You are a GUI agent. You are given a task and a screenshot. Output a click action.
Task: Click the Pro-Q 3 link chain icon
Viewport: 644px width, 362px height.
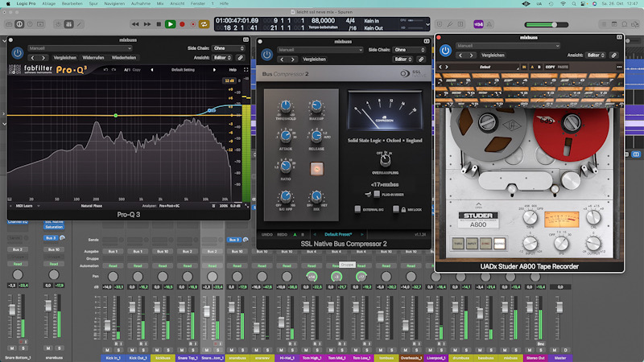[241, 58]
